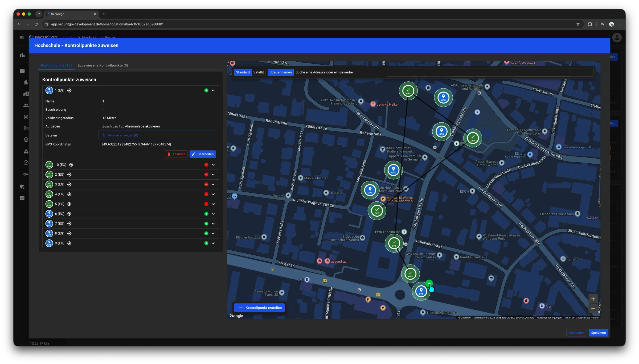Reload the page in browser toolbar
The height and width of the screenshot is (364, 639).
[36, 24]
